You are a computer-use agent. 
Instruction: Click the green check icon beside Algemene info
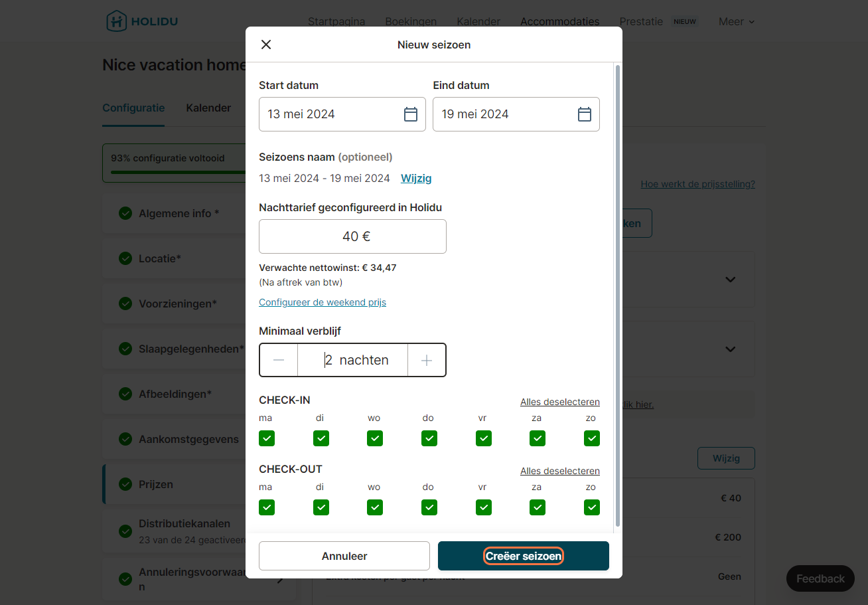point(125,213)
